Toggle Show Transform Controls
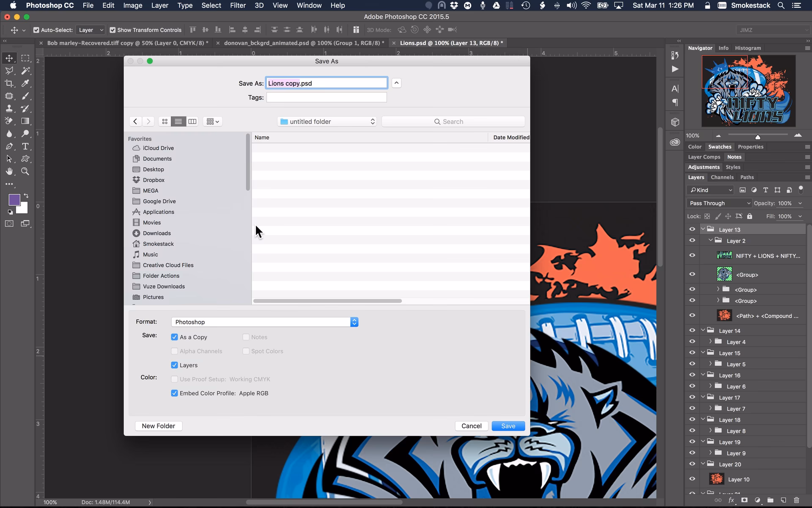This screenshot has height=508, width=812. 112,30
